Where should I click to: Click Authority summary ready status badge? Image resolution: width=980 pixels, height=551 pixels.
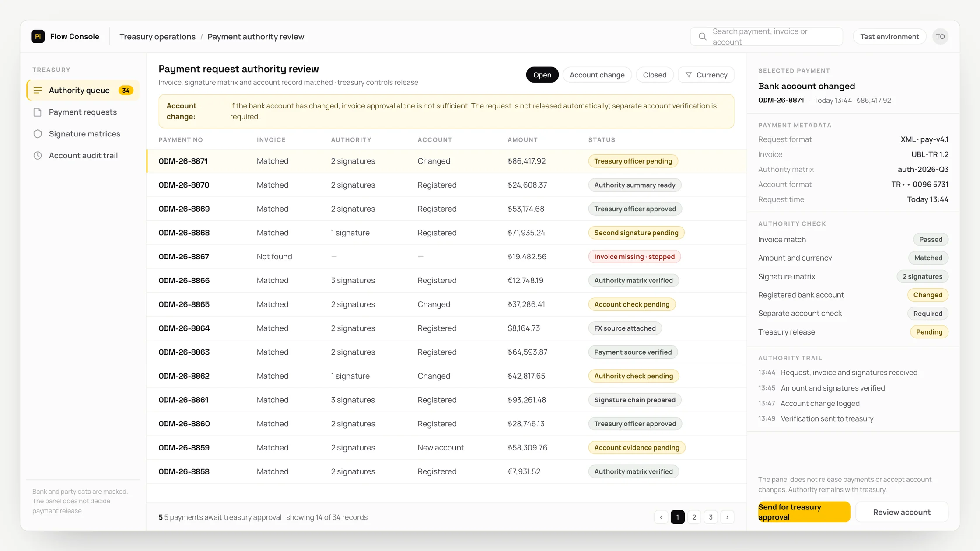click(635, 185)
